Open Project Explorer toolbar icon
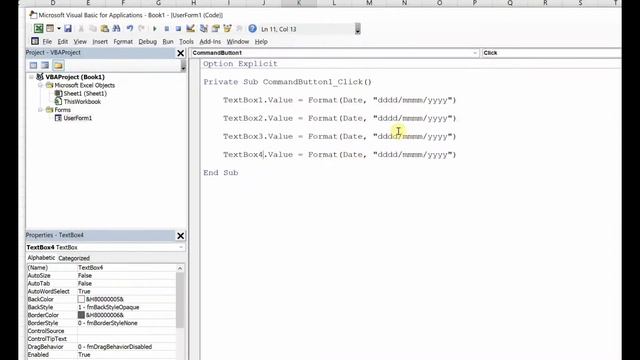The height and width of the screenshot is (360, 640). pyautogui.click(x=204, y=29)
